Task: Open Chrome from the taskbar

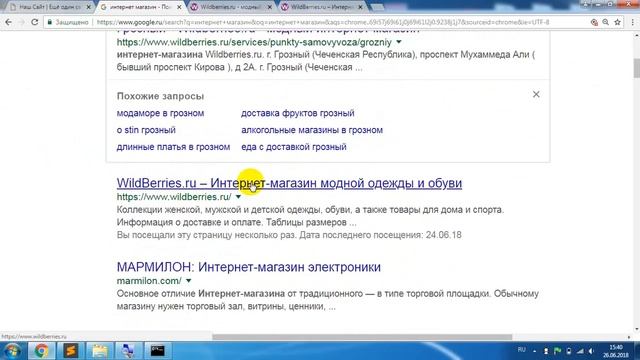Action: click(x=41, y=351)
